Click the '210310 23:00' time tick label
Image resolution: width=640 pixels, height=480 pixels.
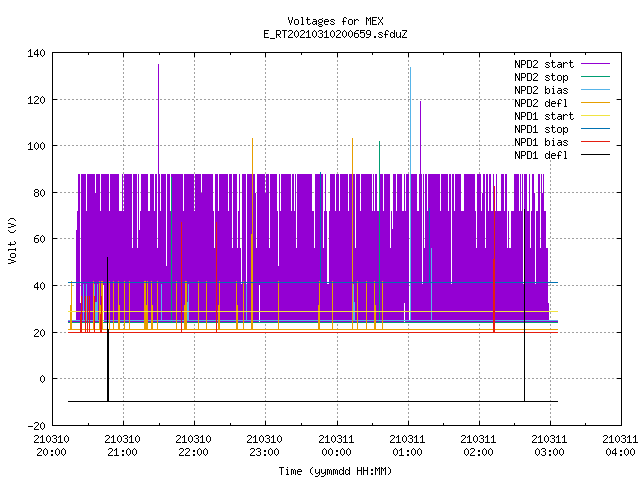point(264,446)
